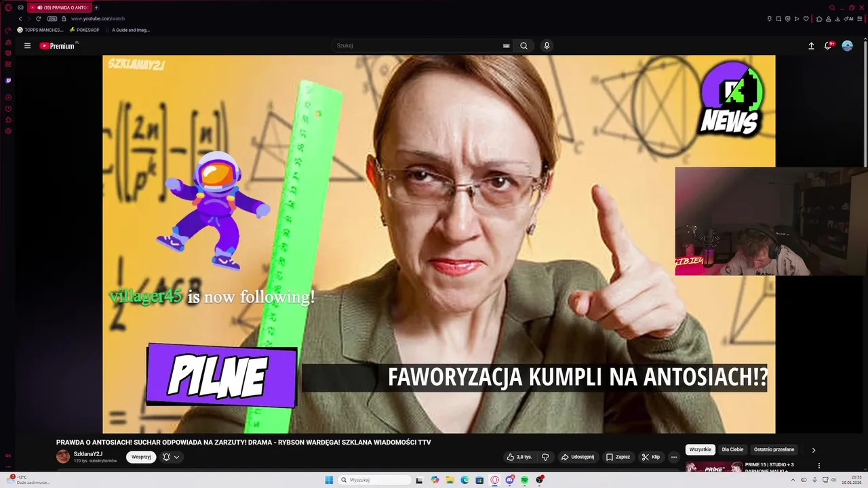Select the Ostatnio przesłane filter chip

point(774,449)
